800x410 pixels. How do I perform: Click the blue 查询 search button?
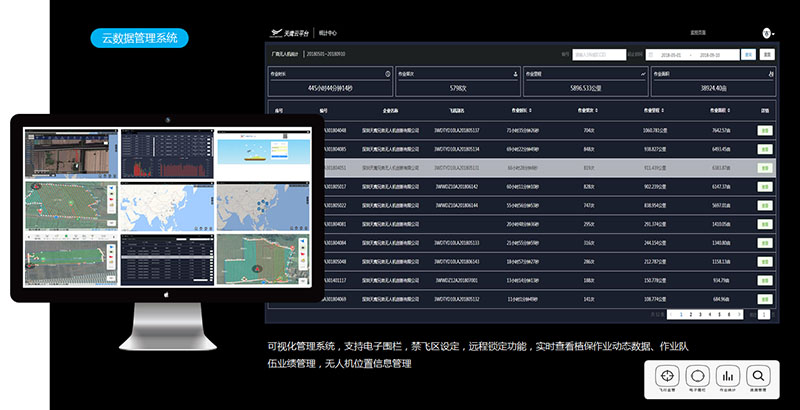click(748, 54)
